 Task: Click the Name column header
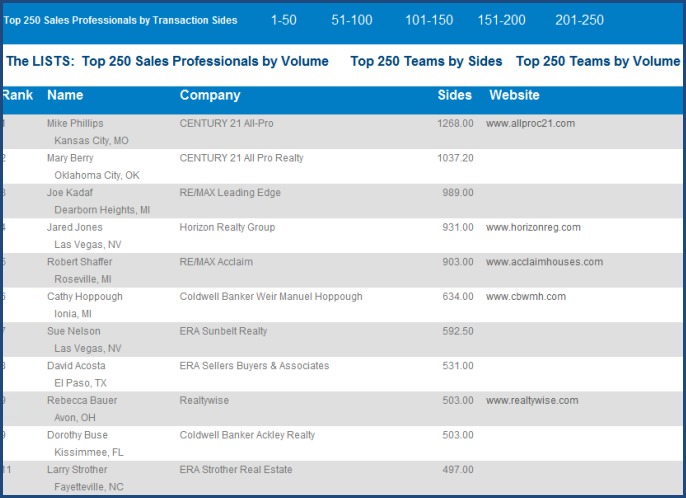coord(65,95)
